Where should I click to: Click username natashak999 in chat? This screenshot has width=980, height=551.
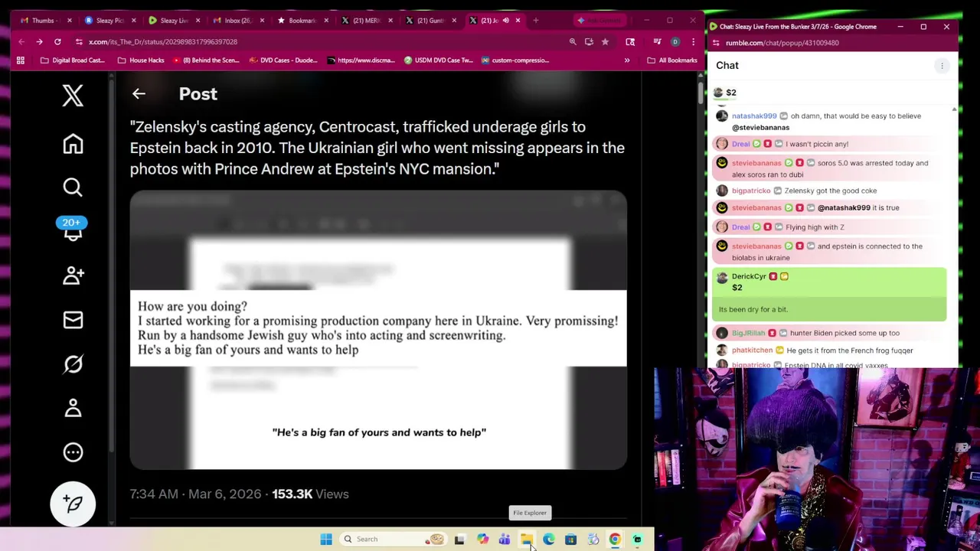click(754, 116)
